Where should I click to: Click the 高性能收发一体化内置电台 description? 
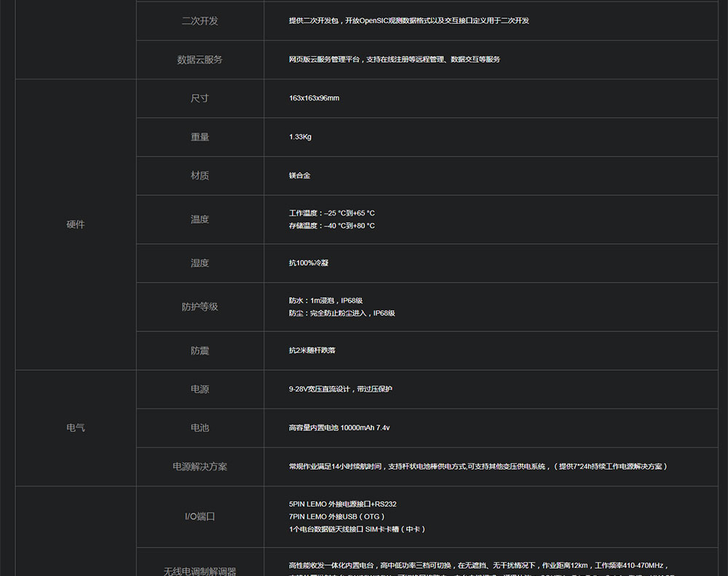point(478,565)
